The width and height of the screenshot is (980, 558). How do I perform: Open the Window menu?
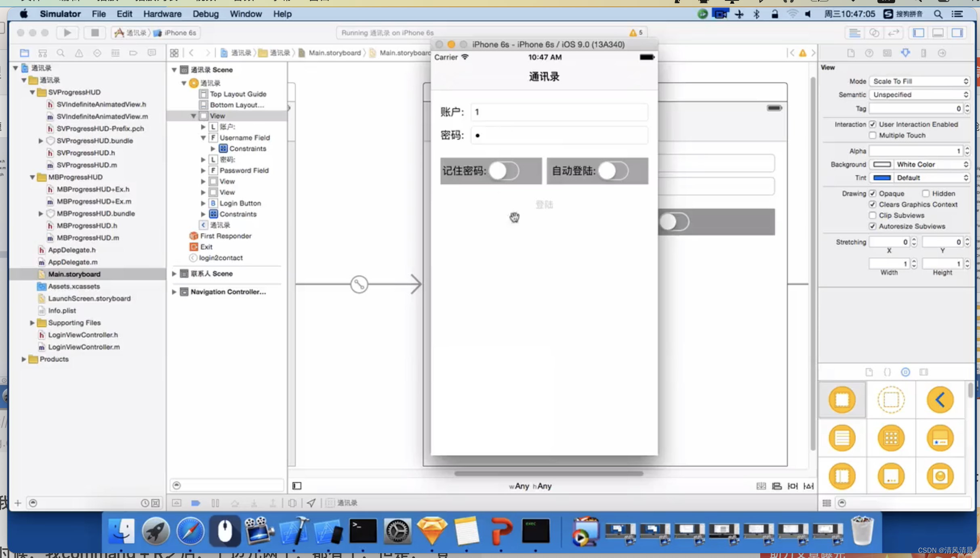point(246,14)
